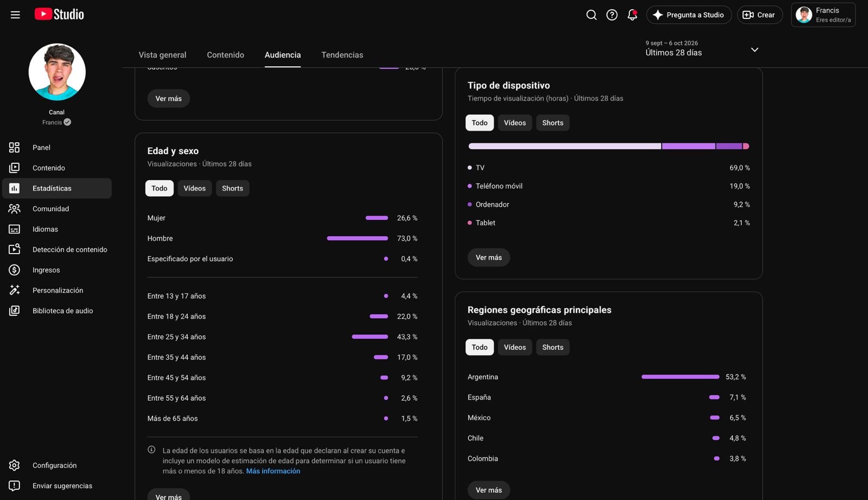Click the Comunidad people icon

[15, 208]
